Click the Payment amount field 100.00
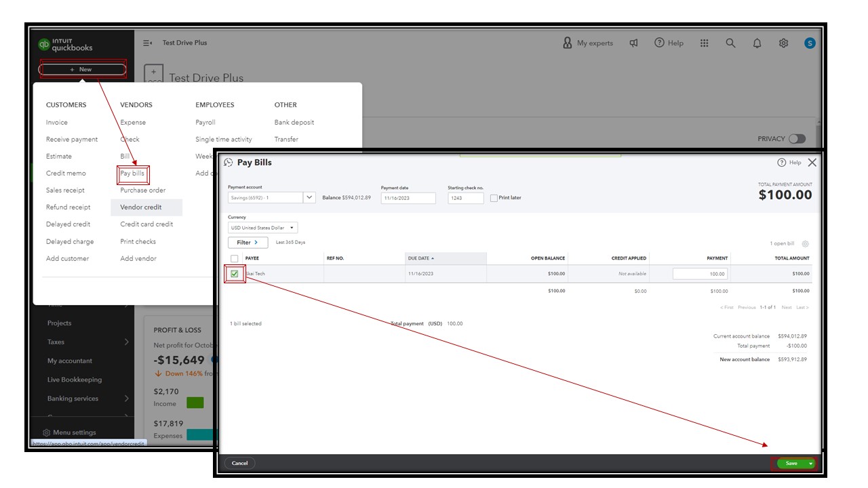This screenshot has width=868, height=488. pos(700,274)
